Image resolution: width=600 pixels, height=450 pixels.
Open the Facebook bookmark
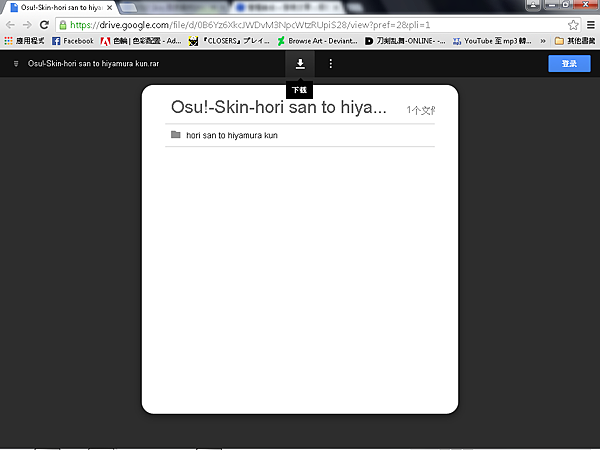[73, 41]
